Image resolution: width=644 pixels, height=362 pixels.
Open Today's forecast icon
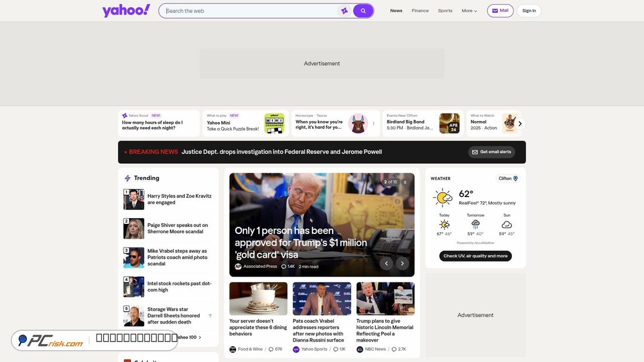click(x=444, y=225)
